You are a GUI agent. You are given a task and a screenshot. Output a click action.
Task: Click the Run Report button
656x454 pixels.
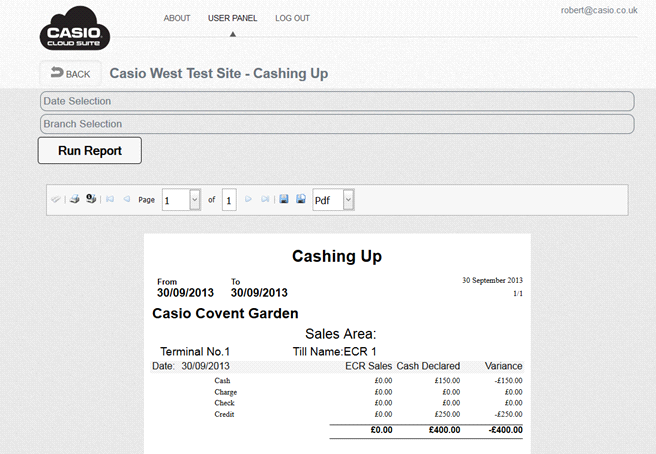click(x=90, y=151)
